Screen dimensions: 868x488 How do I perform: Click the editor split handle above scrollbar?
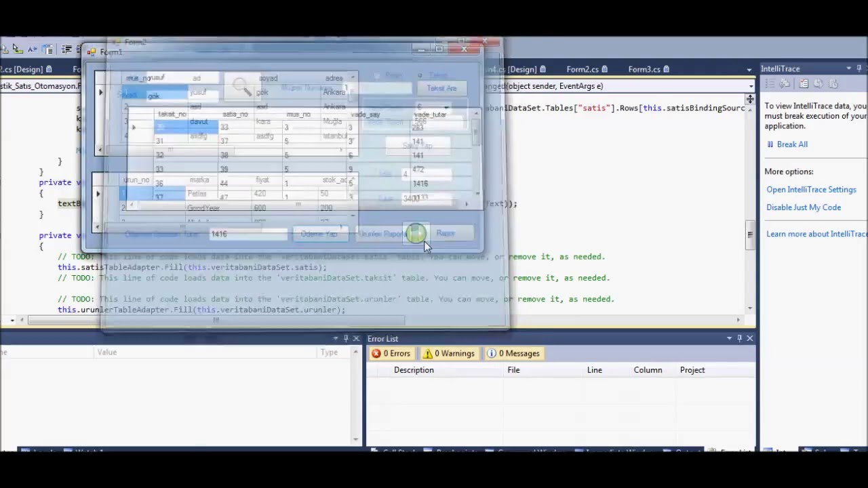749,100
